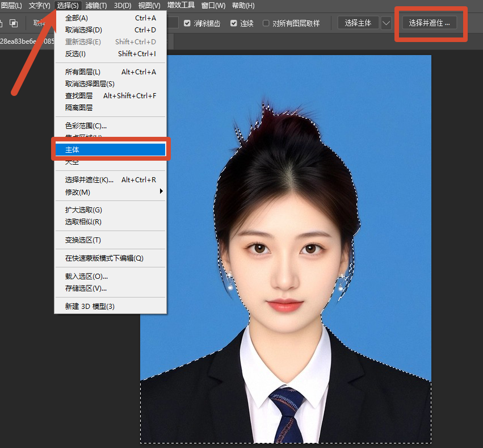Expand the 修改(M) submenu
This screenshot has height=448, width=483.
111,192
